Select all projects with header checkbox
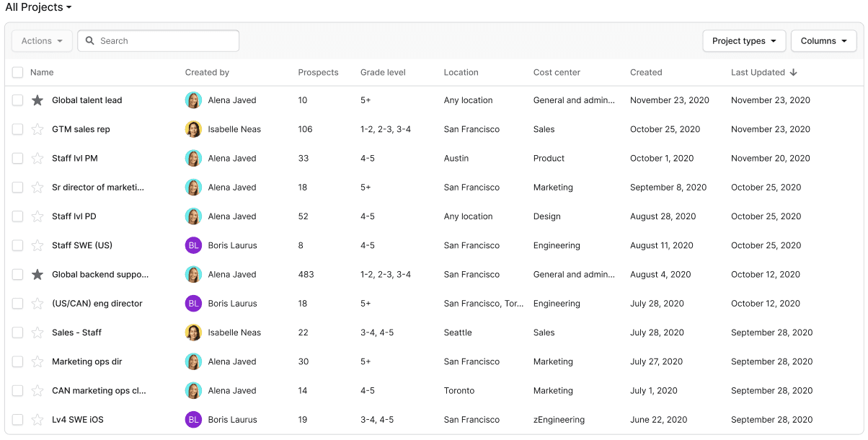Image resolution: width=868 pixels, height=440 pixels. (17, 72)
